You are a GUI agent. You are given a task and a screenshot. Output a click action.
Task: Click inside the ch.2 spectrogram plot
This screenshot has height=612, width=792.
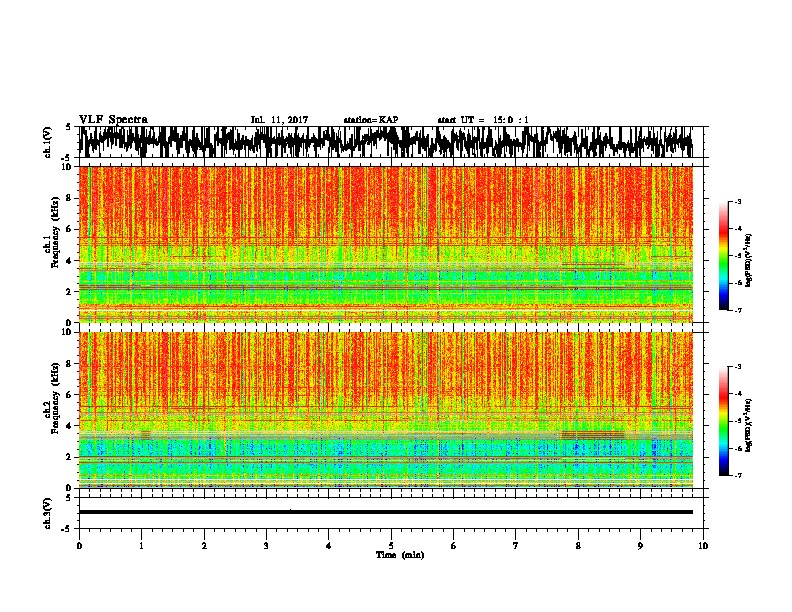tap(385, 410)
